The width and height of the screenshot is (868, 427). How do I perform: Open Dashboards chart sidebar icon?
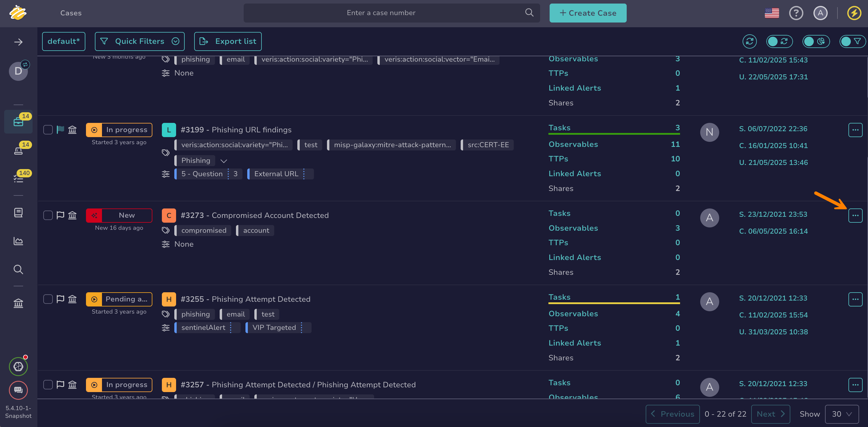(18, 241)
